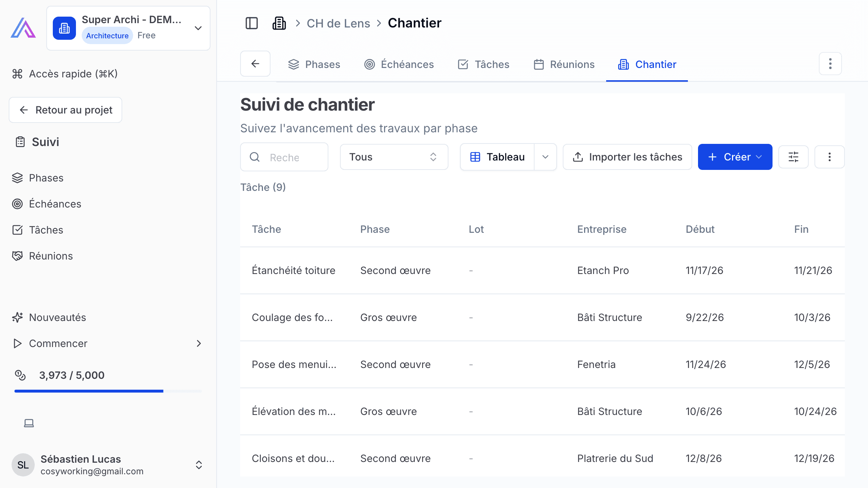This screenshot has width=868, height=488.
Task: Focus the Recherche search field
Action: (x=284, y=157)
